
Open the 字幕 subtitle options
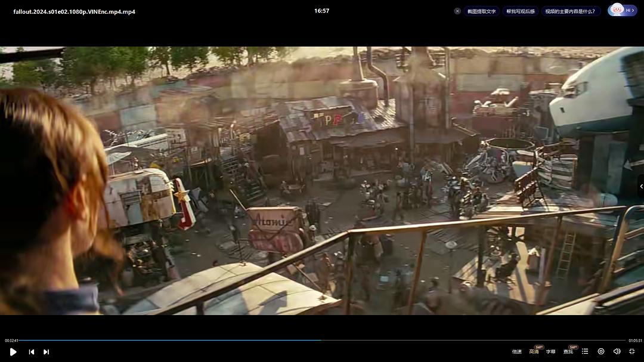[x=550, y=352]
